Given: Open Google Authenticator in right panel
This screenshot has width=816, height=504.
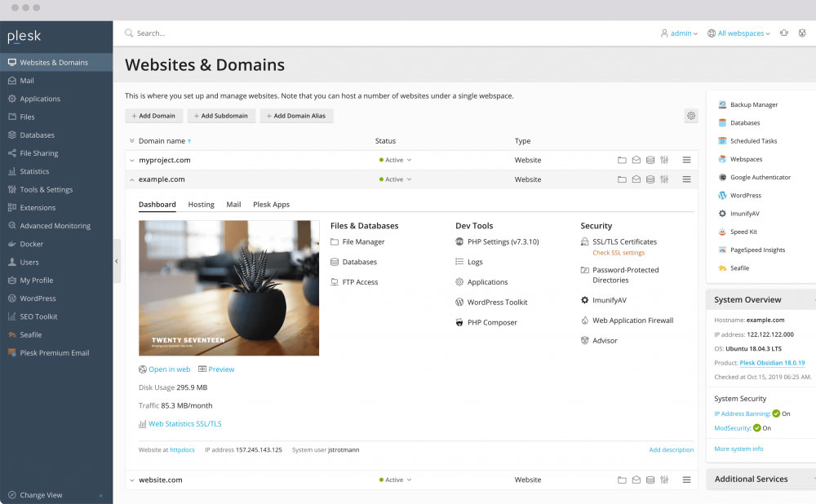Looking at the screenshot, I should click(754, 177).
